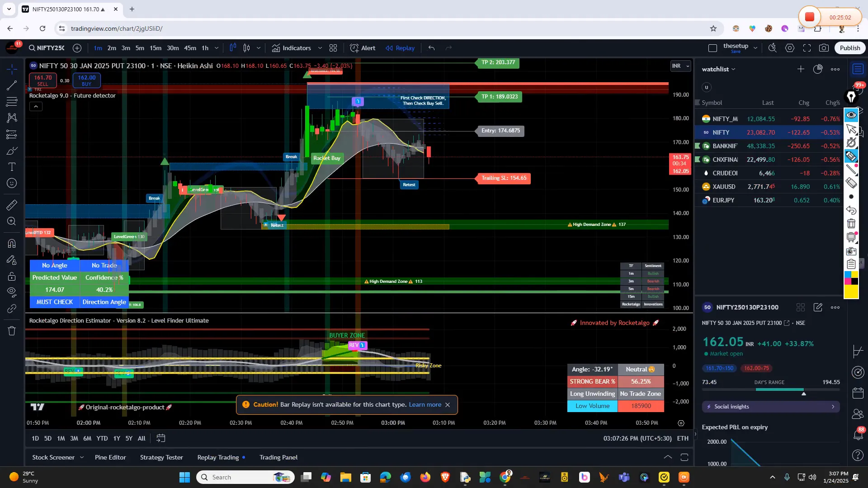Viewport: 868px width, 488px height.
Task: Click the Publish button
Action: point(850,48)
